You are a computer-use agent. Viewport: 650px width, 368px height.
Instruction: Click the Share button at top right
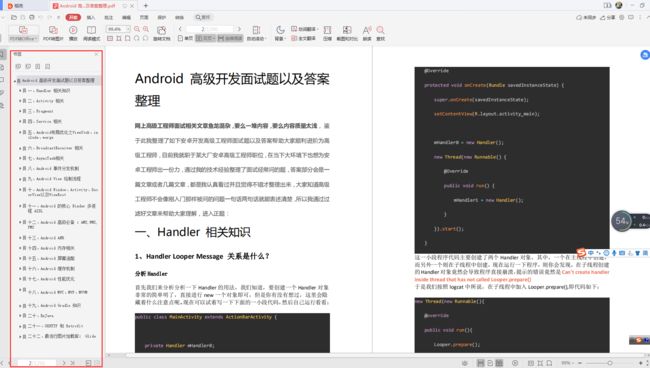[x=608, y=17]
